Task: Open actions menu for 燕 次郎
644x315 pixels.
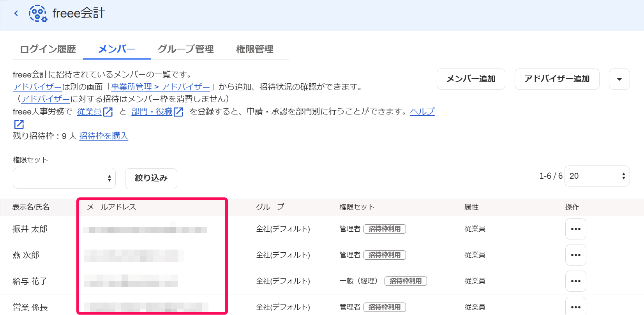Action: 576,255
